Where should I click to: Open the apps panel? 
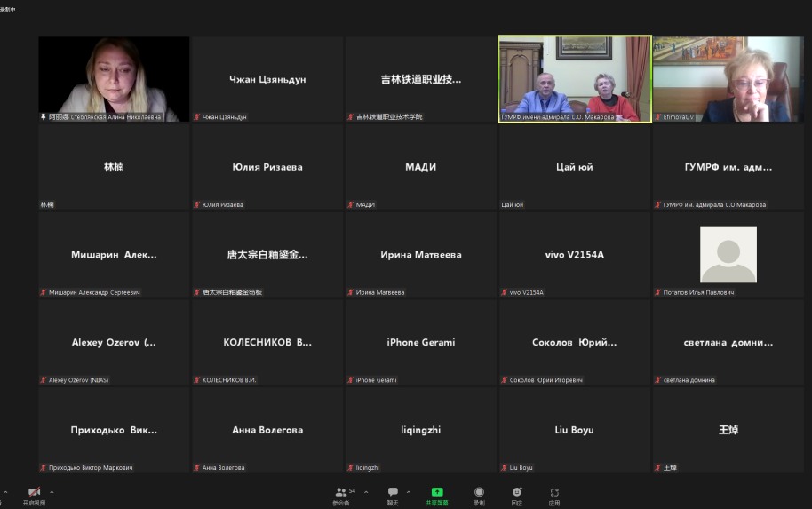point(554,492)
